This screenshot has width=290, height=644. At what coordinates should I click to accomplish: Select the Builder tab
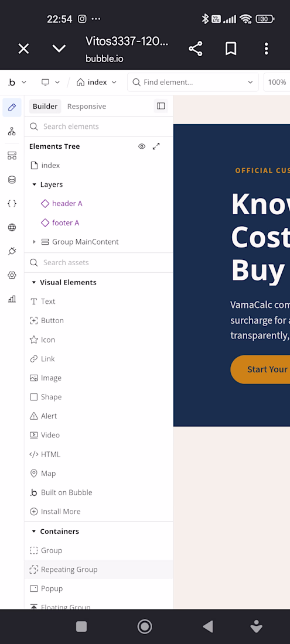[45, 107]
